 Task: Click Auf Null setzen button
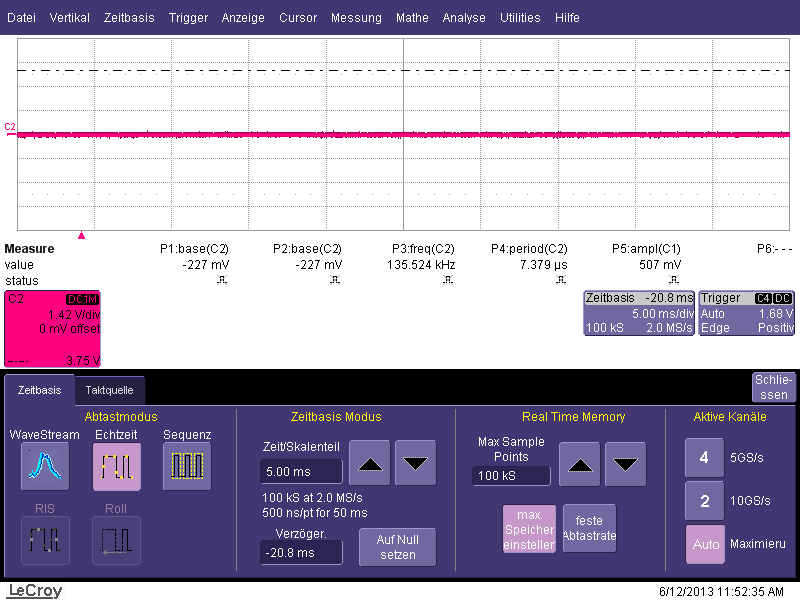[x=397, y=547]
